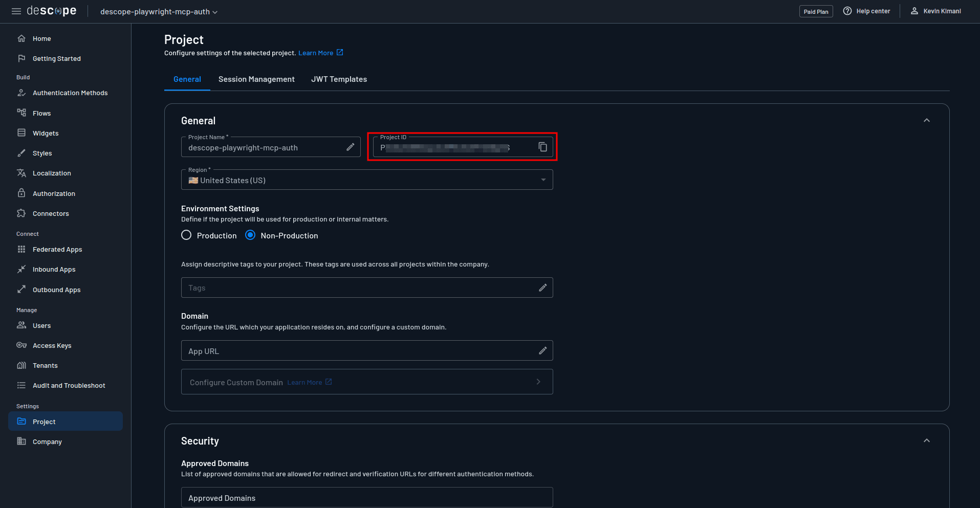Click the Paid Plan button
This screenshot has height=508, width=980.
815,11
